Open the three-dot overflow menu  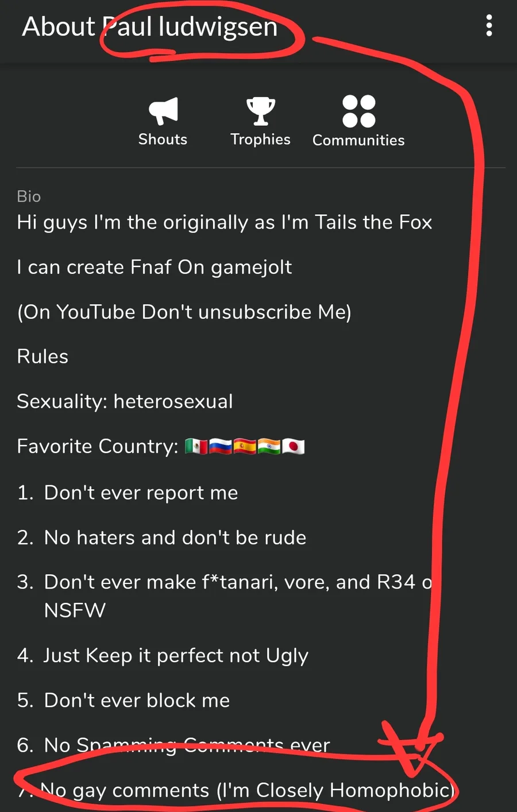489,26
